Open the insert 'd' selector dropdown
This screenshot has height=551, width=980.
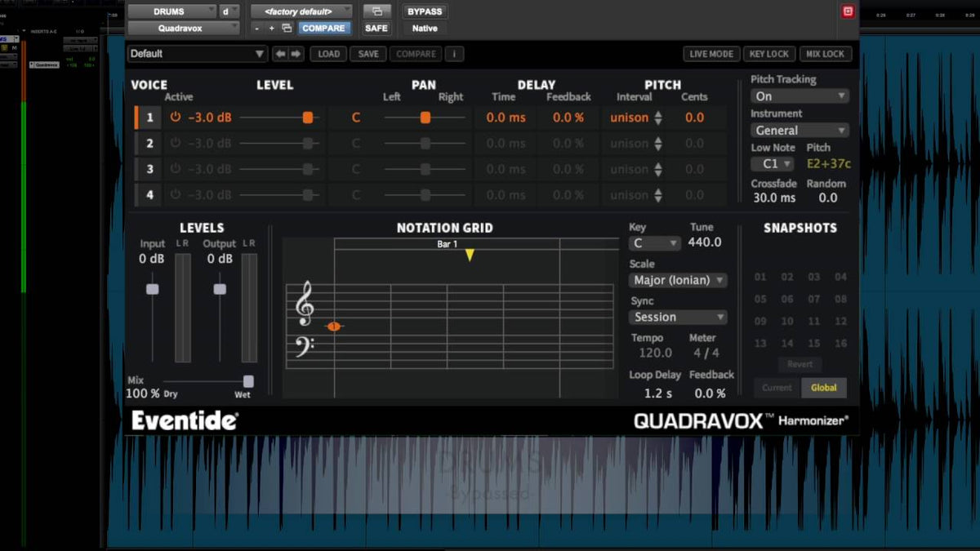point(229,11)
